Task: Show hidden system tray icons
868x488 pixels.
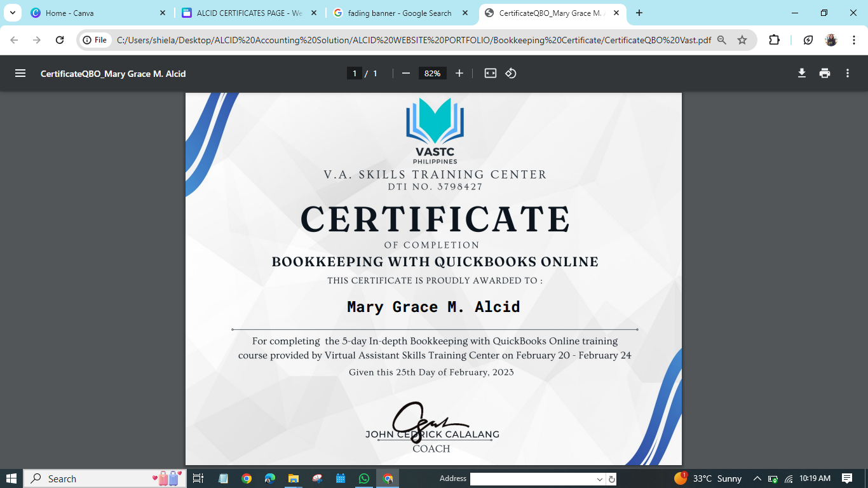Action: 757,478
